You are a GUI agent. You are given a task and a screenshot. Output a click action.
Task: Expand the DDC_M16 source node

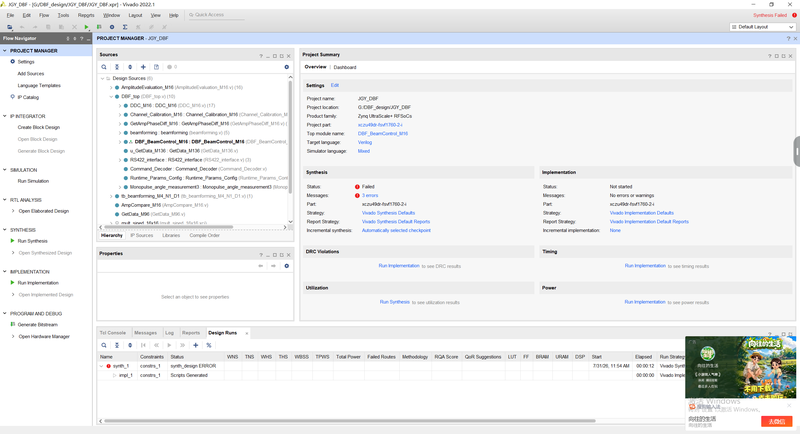coord(120,106)
